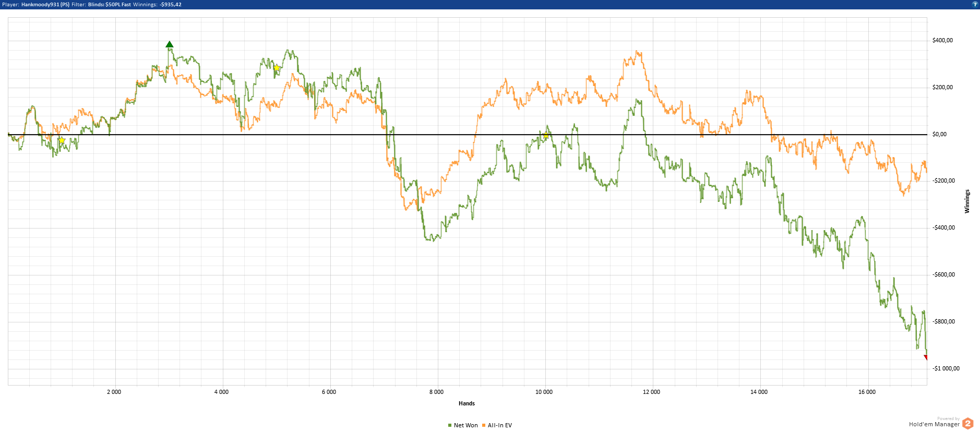980x432 pixels.
Task: Click the 4 000 hands axis label
Action: pyautogui.click(x=221, y=392)
